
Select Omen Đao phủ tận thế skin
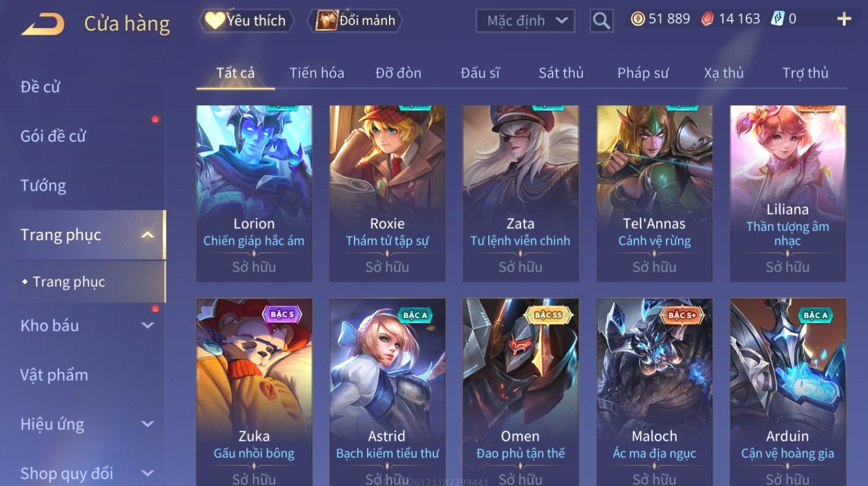click(520, 392)
